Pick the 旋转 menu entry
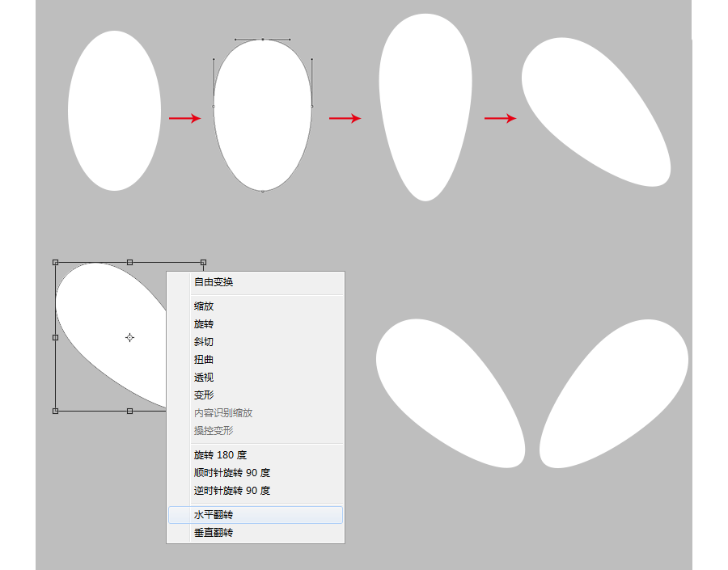This screenshot has width=728, height=570. [x=256, y=324]
